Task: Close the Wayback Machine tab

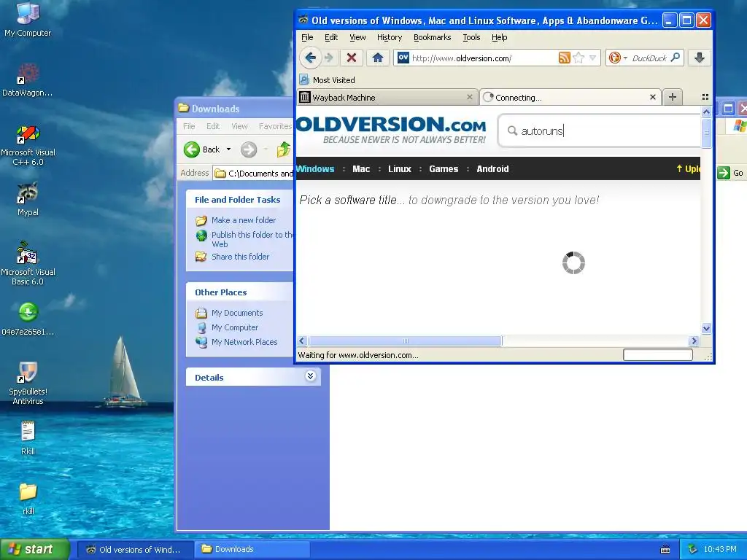Action: coord(469,97)
